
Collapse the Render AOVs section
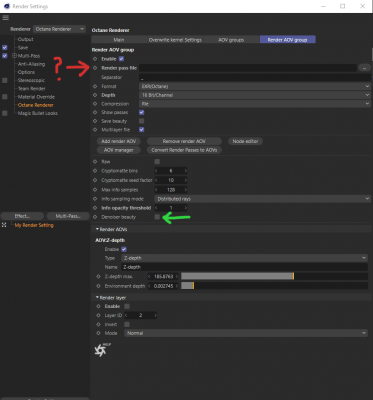[97, 229]
